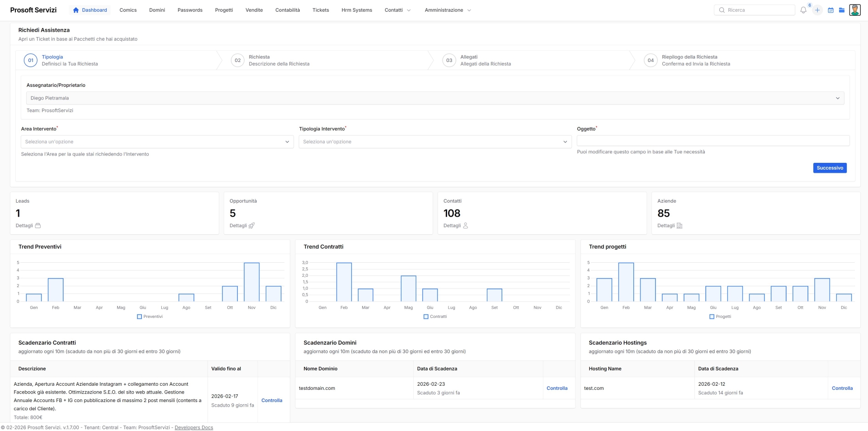Click the plus add-new icon in header
The height and width of the screenshot is (431, 868).
[x=817, y=10]
